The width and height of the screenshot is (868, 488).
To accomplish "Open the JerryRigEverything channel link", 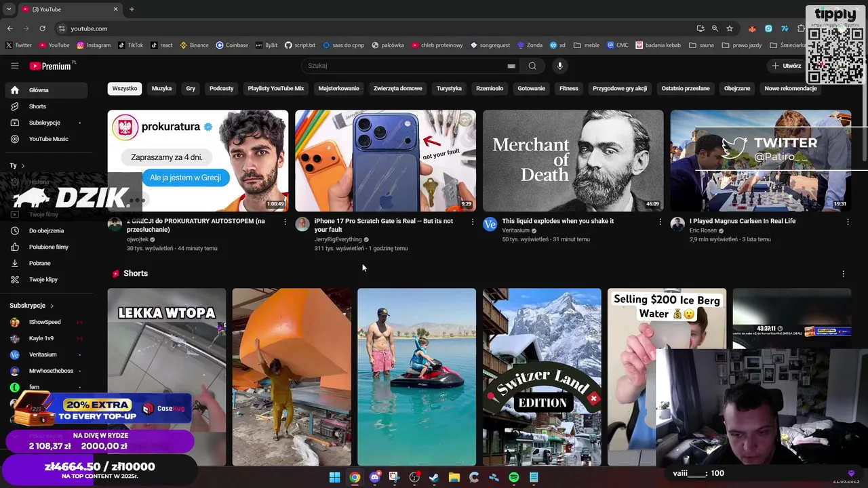I will click(x=338, y=239).
